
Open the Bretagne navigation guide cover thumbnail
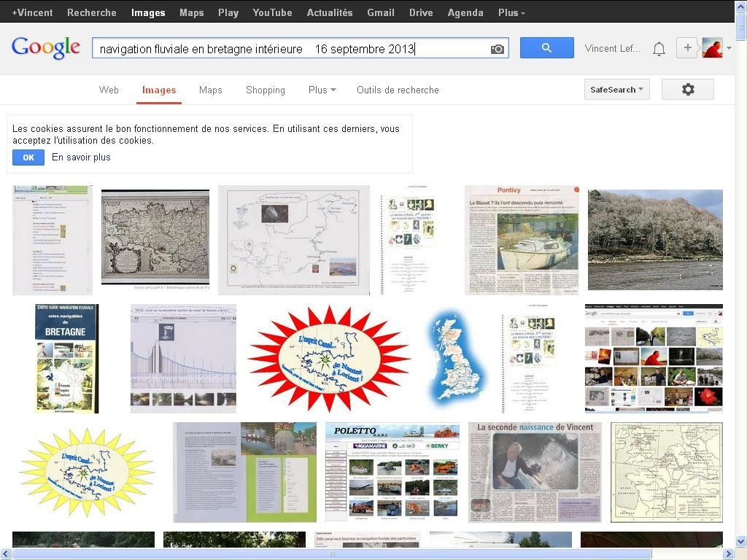point(66,359)
